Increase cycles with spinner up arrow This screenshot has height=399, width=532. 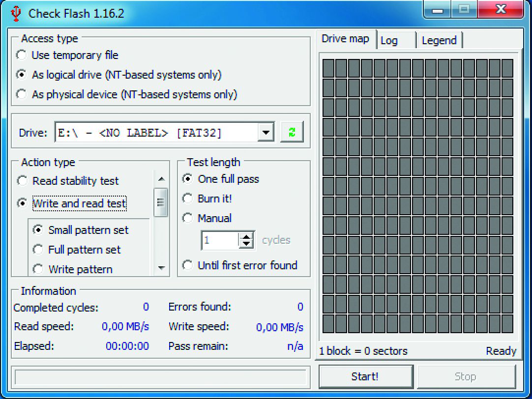(x=246, y=236)
